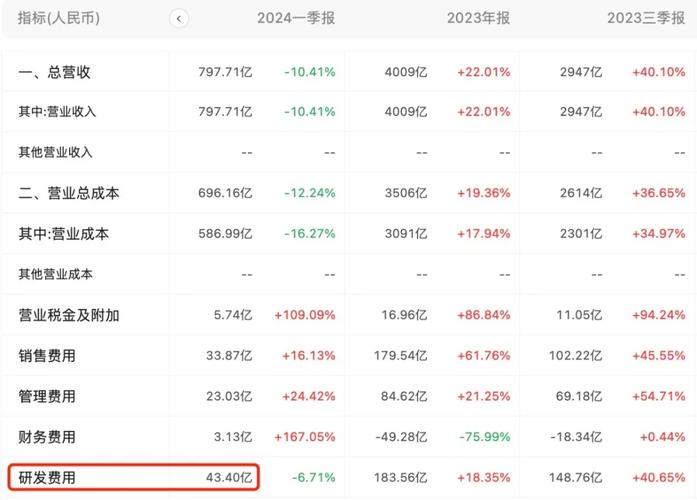Click the -75.99% financial expense change
Image resolution: width=697 pixels, height=500 pixels.
[x=485, y=437]
